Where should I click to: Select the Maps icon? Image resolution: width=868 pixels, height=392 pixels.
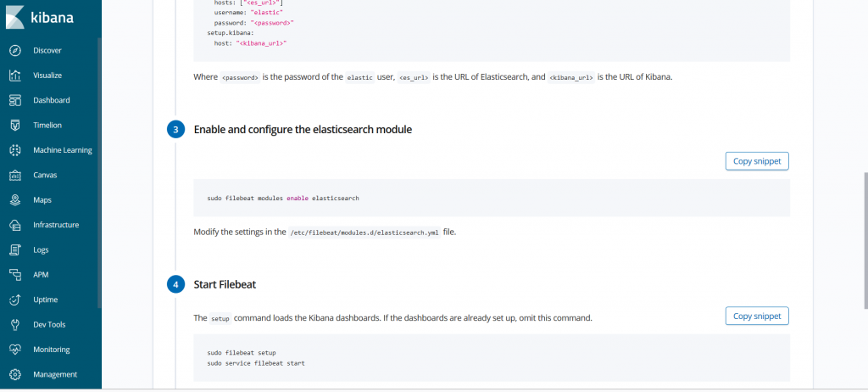click(15, 200)
